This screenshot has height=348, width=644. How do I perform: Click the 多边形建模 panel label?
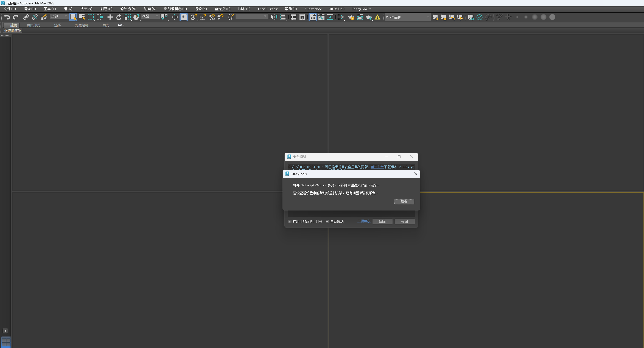click(13, 30)
